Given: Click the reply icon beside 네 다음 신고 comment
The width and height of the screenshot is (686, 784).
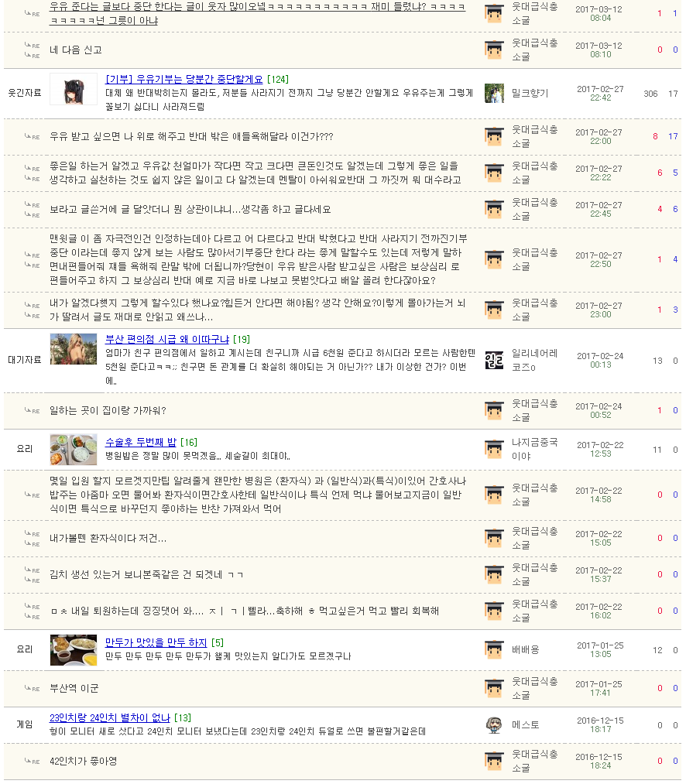Looking at the screenshot, I should click(32, 50).
